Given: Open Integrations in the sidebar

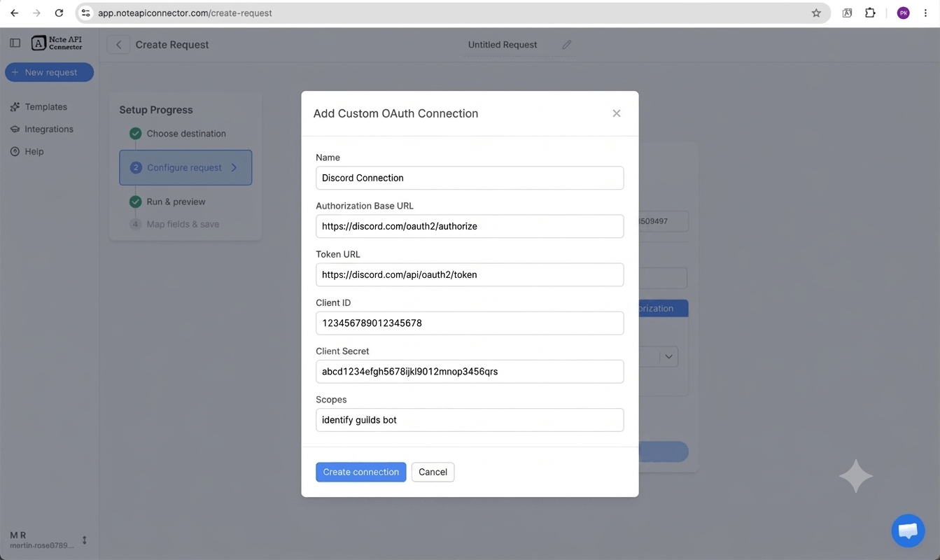Looking at the screenshot, I should (x=48, y=129).
